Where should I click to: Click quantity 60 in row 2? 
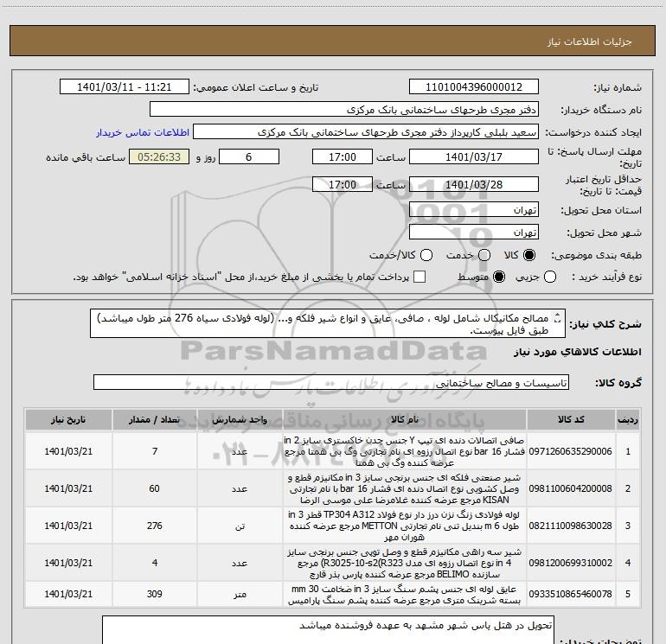pyautogui.click(x=155, y=488)
